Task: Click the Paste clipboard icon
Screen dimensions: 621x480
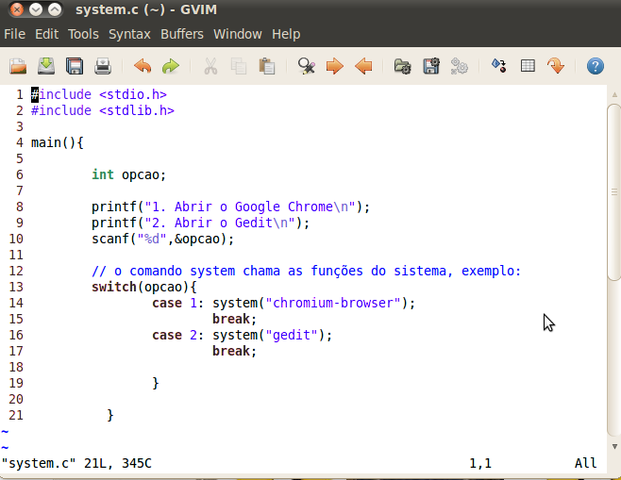Action: coord(267,66)
